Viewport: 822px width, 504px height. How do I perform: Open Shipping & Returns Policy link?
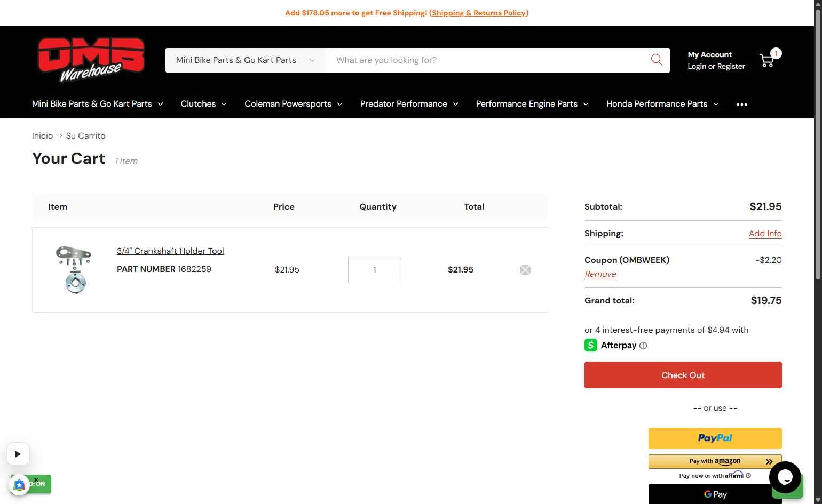tap(479, 13)
